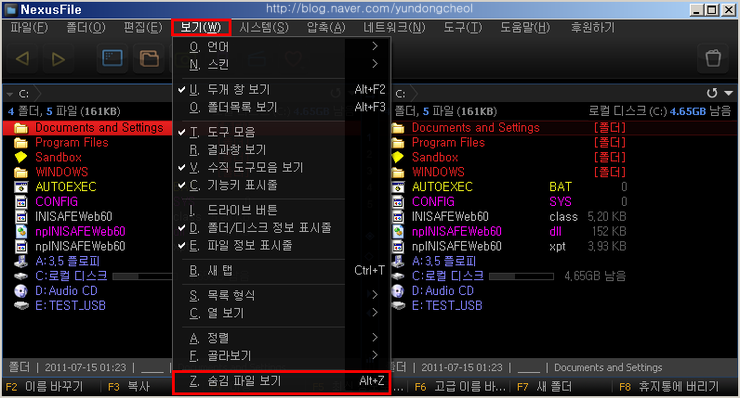Toggle 기능키 표시줄 option
740x398 pixels.
pyautogui.click(x=283, y=185)
